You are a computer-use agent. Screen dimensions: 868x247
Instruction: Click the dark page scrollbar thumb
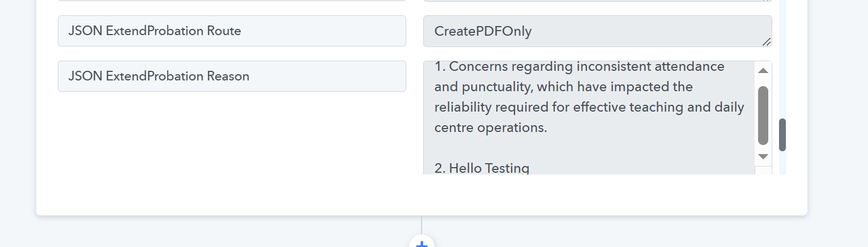point(782,135)
